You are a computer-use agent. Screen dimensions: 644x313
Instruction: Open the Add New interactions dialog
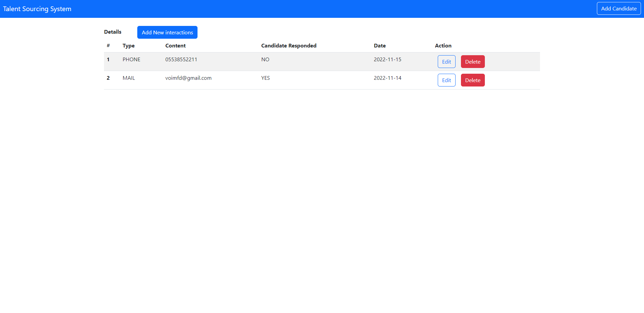(x=167, y=32)
